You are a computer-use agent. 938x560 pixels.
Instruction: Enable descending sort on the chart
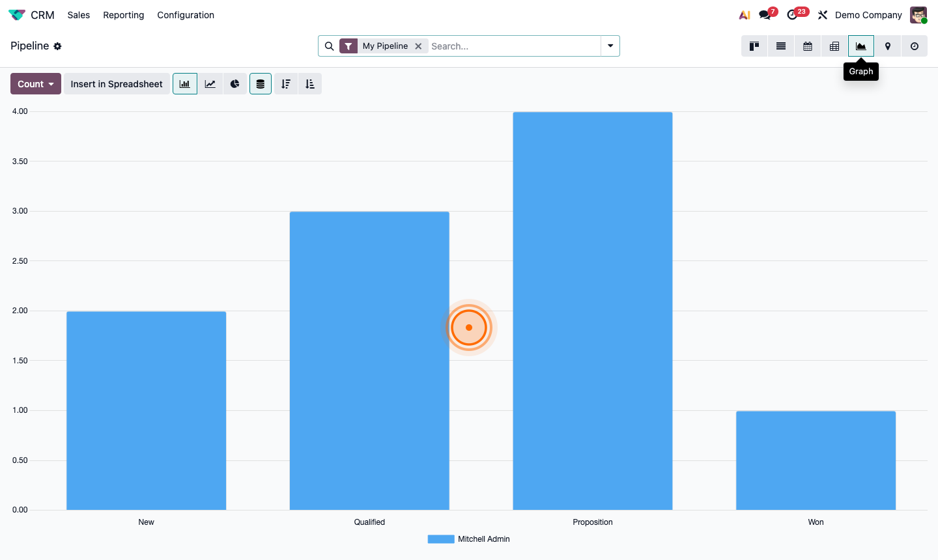click(285, 83)
